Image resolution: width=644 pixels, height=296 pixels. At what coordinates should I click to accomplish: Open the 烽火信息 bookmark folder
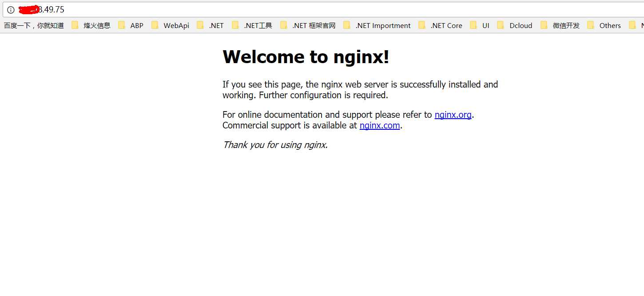pyautogui.click(x=91, y=26)
